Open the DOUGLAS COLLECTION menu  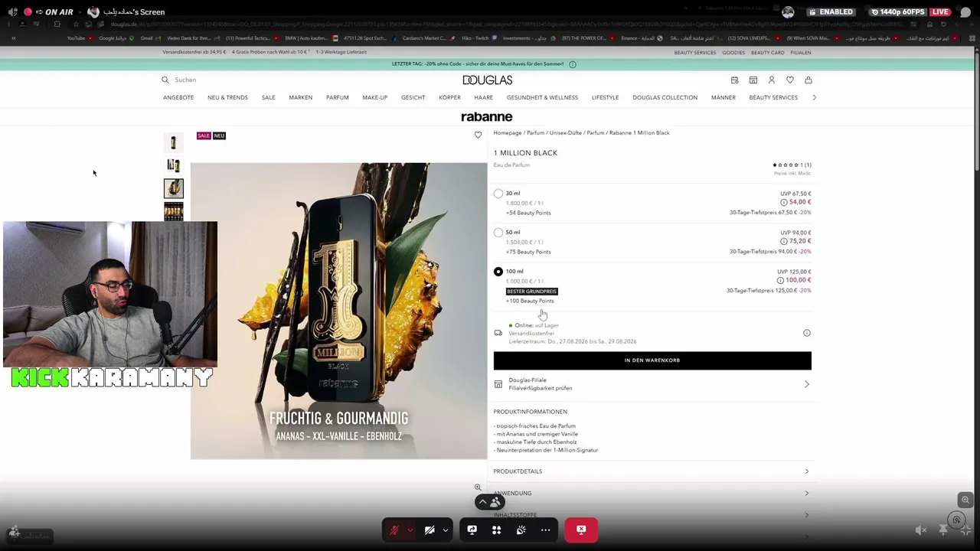[x=665, y=98]
